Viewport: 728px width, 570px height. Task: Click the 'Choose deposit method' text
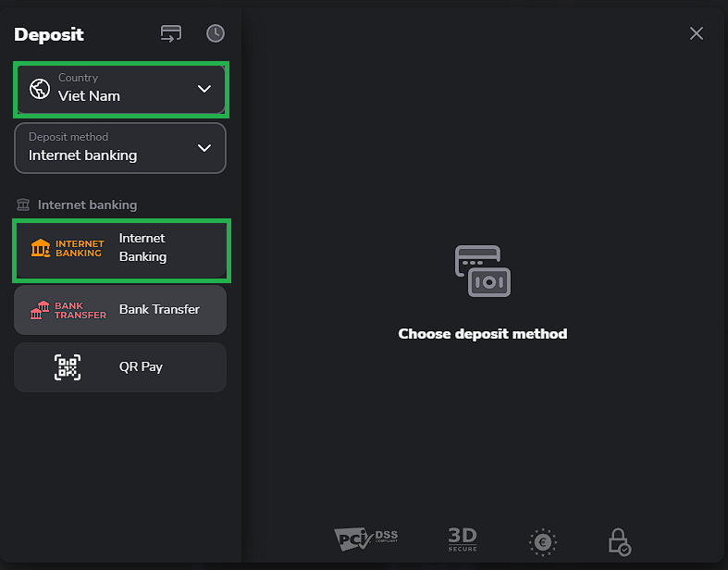coord(482,333)
